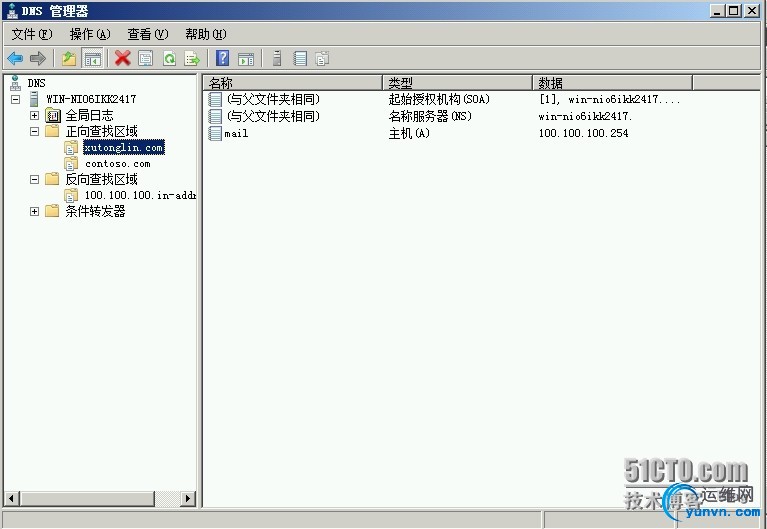The height and width of the screenshot is (529, 767).
Task: Expand the 条件转发器 node
Action: (x=34, y=211)
